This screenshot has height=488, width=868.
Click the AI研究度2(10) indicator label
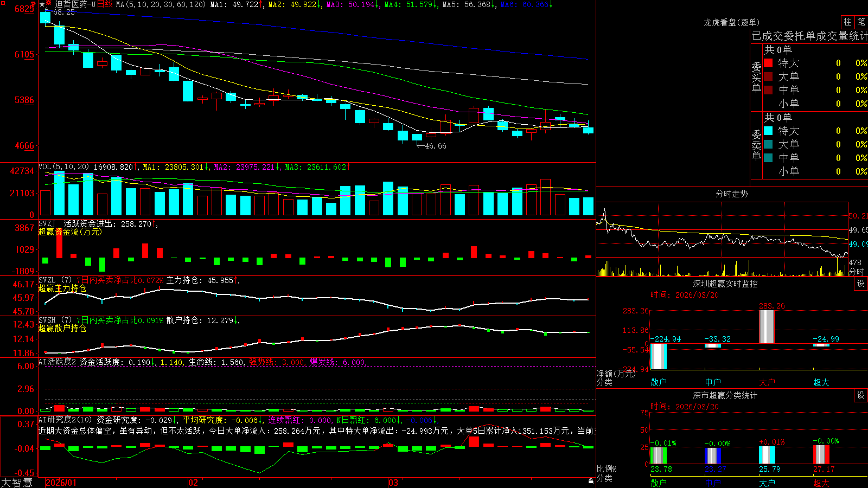coord(66,420)
